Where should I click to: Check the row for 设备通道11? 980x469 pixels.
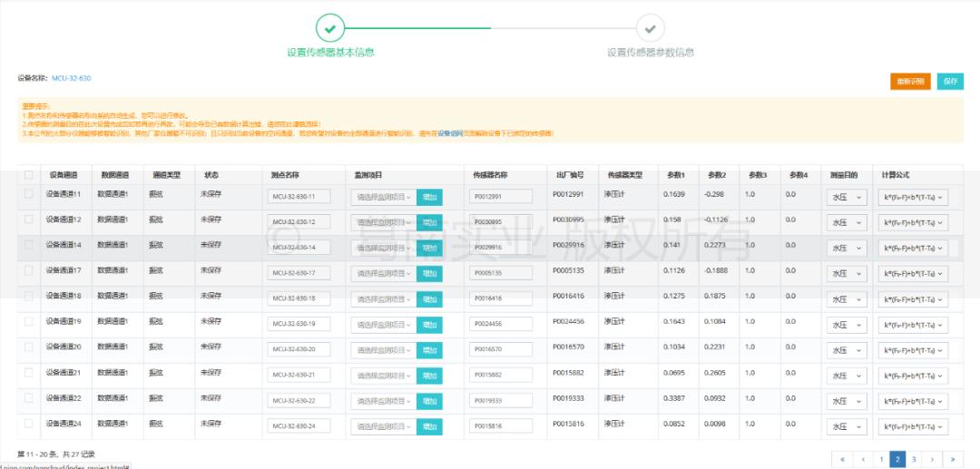[29, 194]
